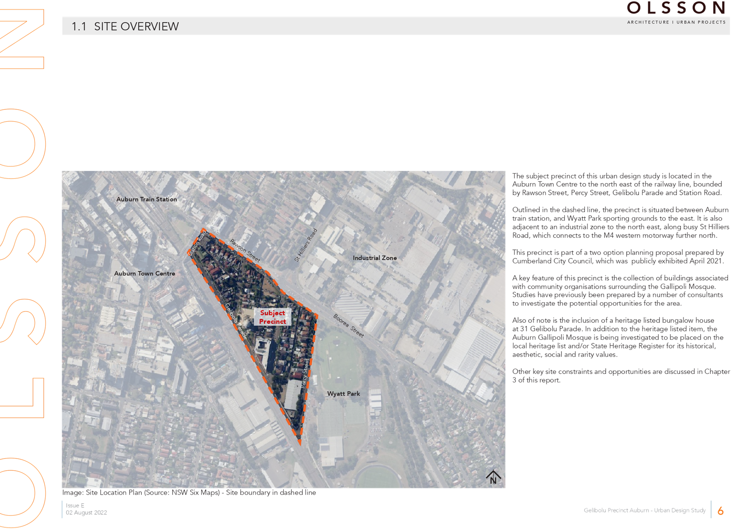Image resolution: width=756 pixels, height=532 pixels.
Task: Click the Gelibolu Parade street label
Action: [x=236, y=321]
